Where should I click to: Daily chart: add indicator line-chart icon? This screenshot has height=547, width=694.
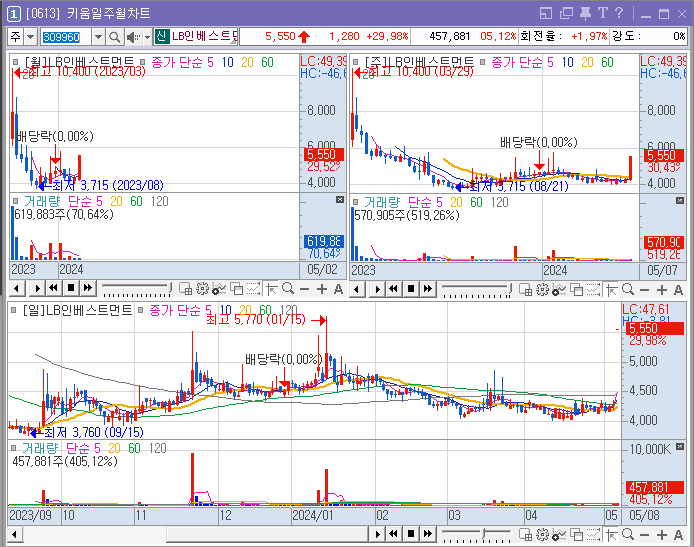click(x=559, y=535)
